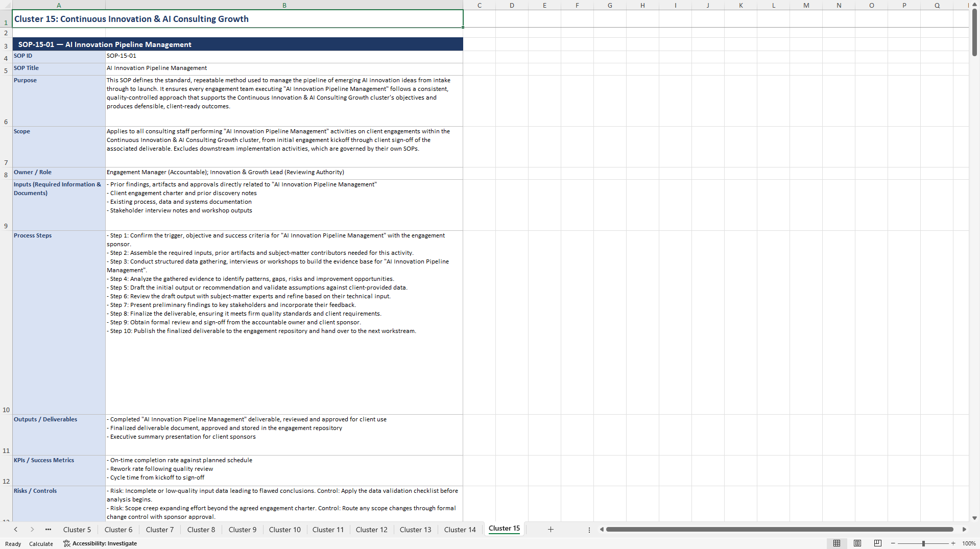Switch to Cluster 11 sheet
The width and height of the screenshot is (980, 549).
pyautogui.click(x=328, y=530)
